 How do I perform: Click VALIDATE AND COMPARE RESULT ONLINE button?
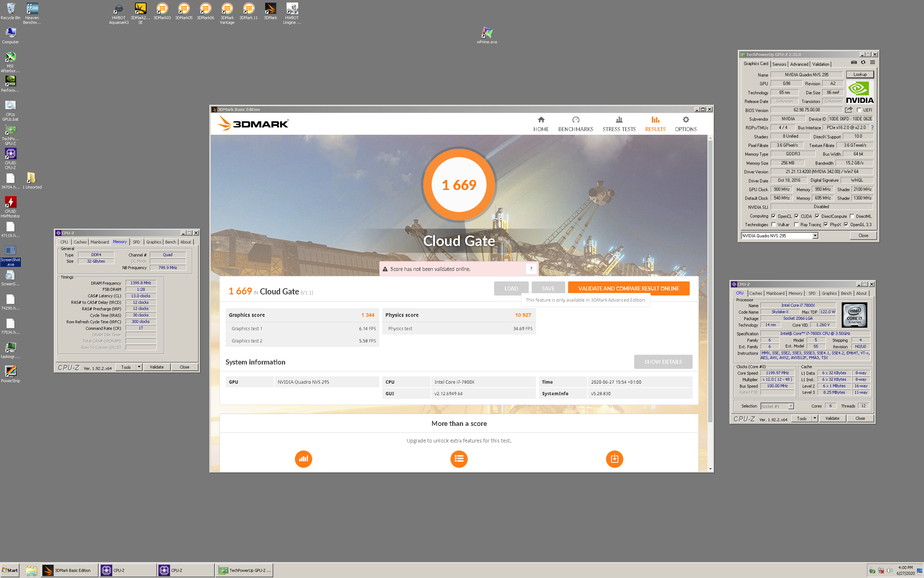(628, 288)
